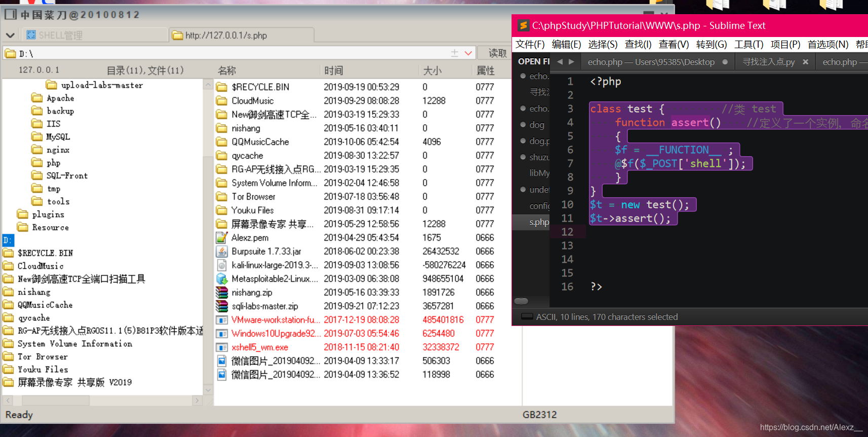This screenshot has width=868, height=437.
Task: Open the 工具(T) menu in Sublime Text
Action: pos(749,45)
